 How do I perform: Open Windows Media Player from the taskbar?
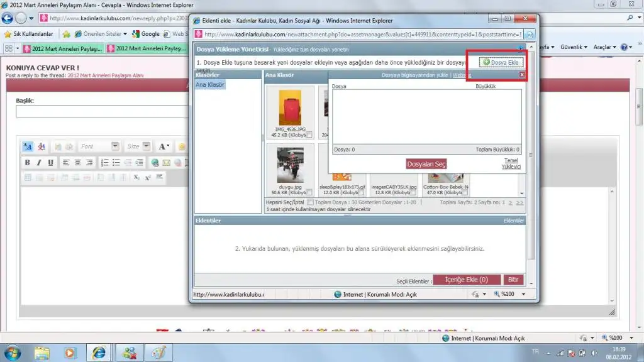70,353
